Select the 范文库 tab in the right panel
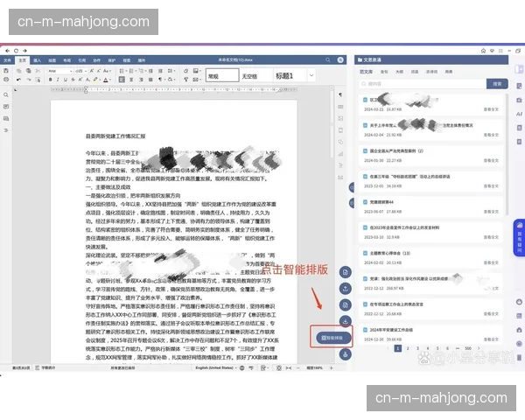The height and width of the screenshot is (420, 525). click(366, 72)
